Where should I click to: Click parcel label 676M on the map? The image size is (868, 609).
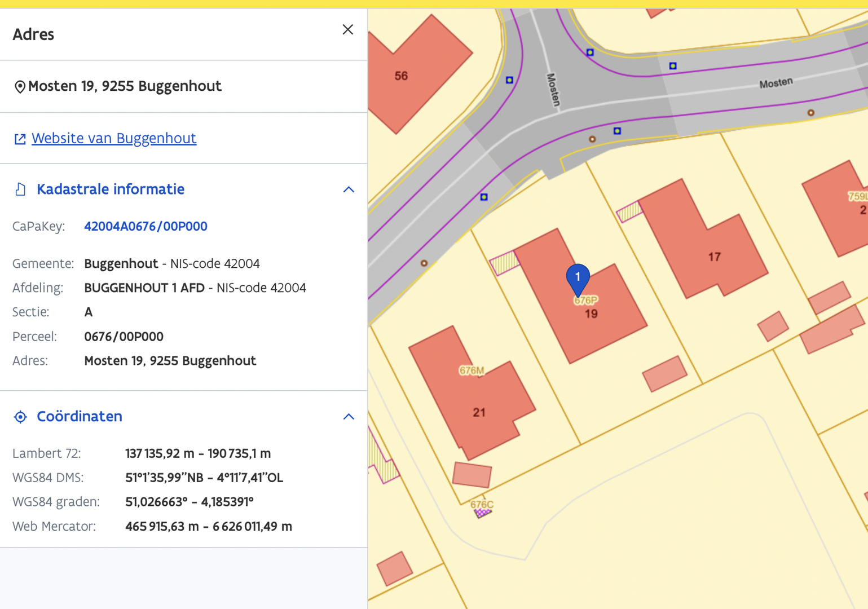[x=471, y=370]
